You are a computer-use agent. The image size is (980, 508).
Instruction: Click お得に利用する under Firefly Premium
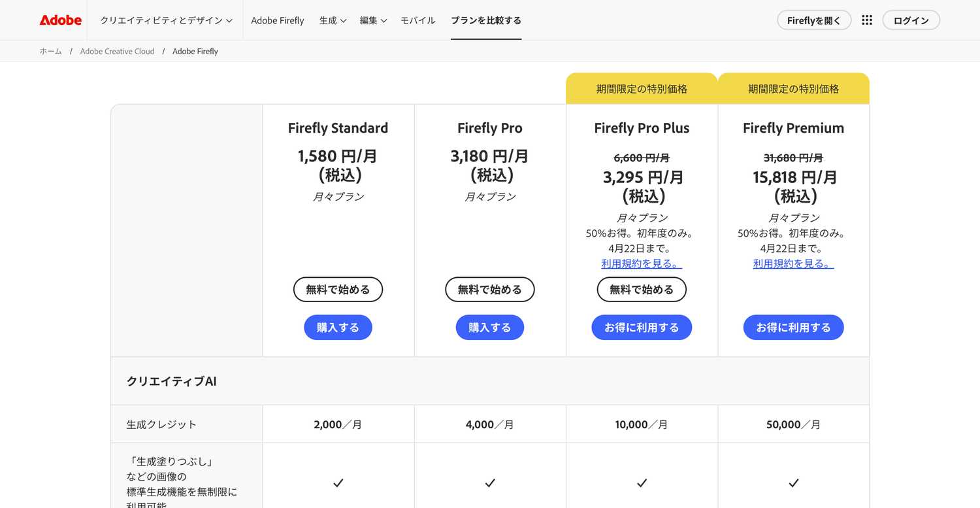(793, 327)
